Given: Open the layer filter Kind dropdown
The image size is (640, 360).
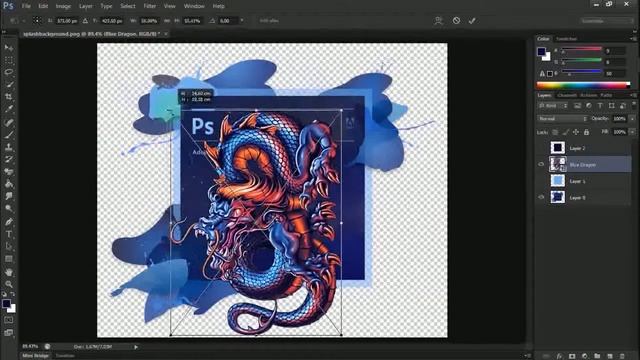Looking at the screenshot, I should coord(554,106).
